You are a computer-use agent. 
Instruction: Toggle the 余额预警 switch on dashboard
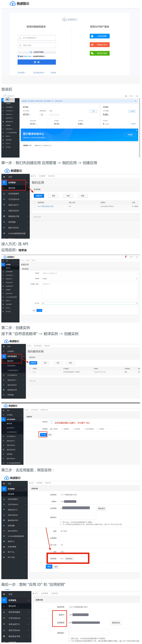(x=41, y=114)
